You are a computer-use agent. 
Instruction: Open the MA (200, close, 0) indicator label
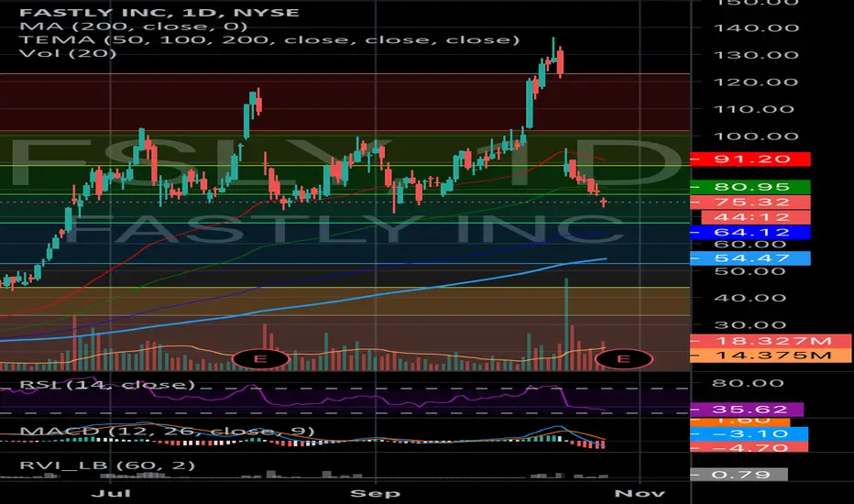point(133,27)
